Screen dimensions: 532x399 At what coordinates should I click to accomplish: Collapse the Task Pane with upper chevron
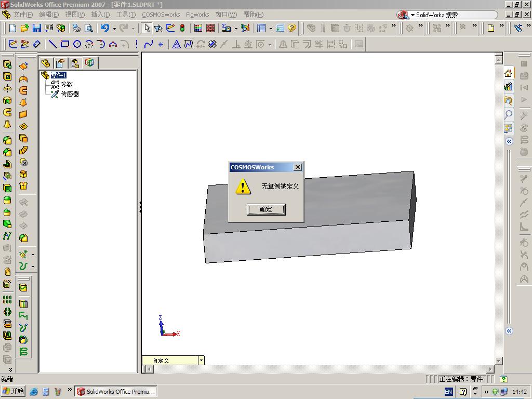tap(509, 141)
